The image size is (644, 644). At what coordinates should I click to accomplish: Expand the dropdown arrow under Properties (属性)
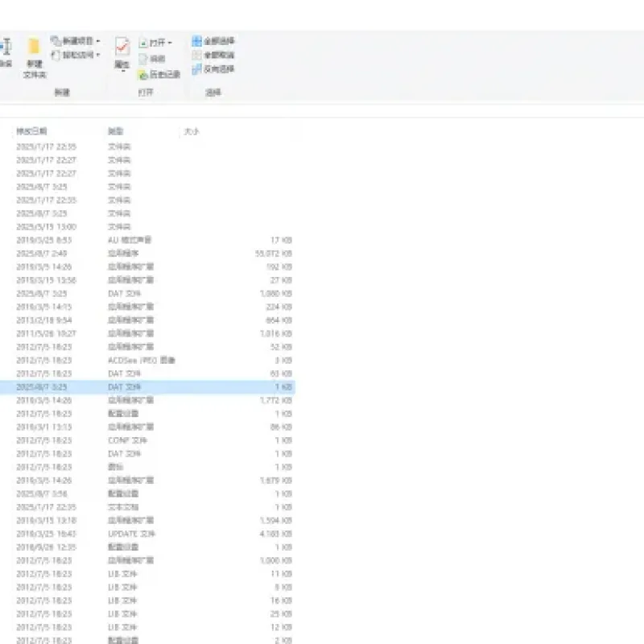coord(122,72)
